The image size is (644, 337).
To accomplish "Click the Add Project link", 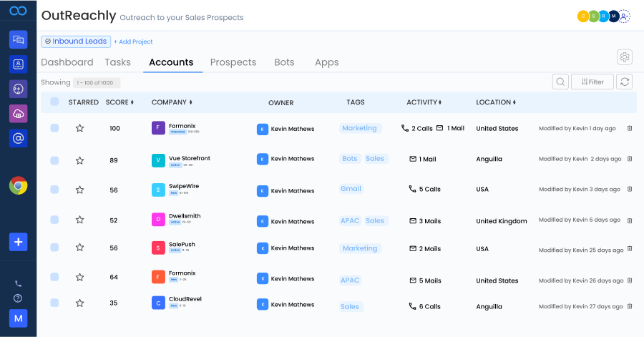I will (x=132, y=41).
